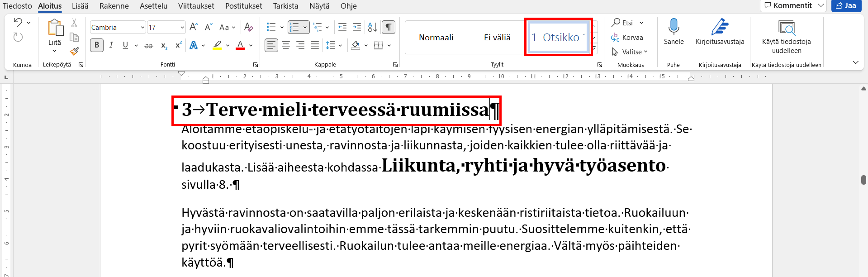This screenshot has width=868, height=277.
Task: Decrease font size with the smaller A icon
Action: (208, 27)
